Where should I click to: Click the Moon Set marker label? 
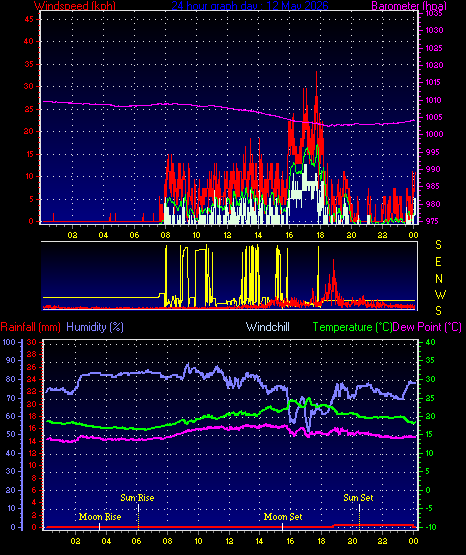click(283, 517)
